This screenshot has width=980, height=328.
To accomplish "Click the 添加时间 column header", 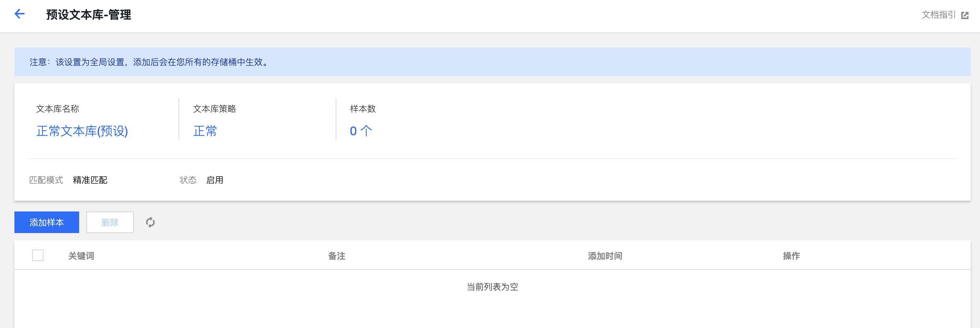I will (x=605, y=256).
